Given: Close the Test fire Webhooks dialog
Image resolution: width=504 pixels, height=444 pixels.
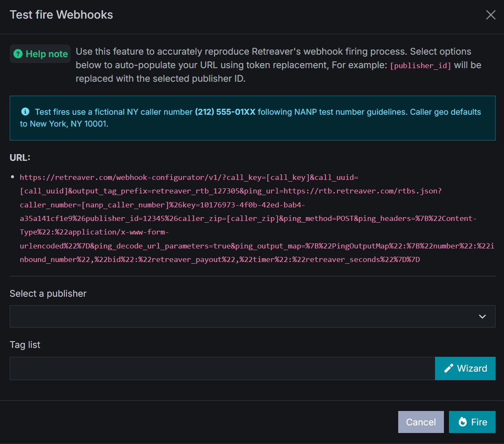Looking at the screenshot, I should coord(490,15).
